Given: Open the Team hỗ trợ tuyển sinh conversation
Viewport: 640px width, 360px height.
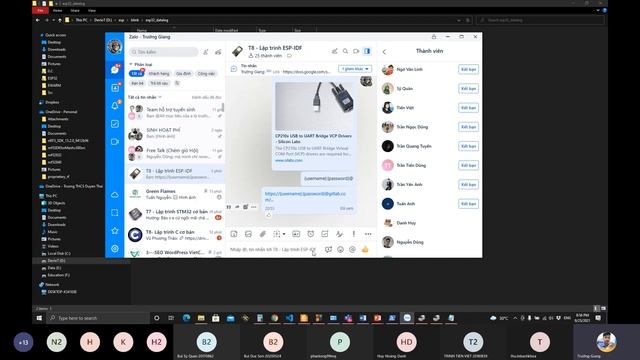Looking at the screenshot, I should (176, 113).
